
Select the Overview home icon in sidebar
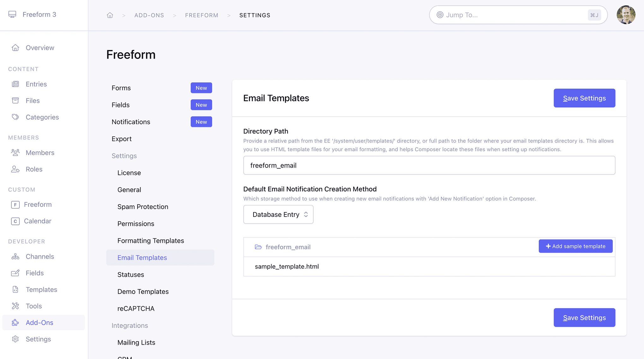[x=15, y=47]
